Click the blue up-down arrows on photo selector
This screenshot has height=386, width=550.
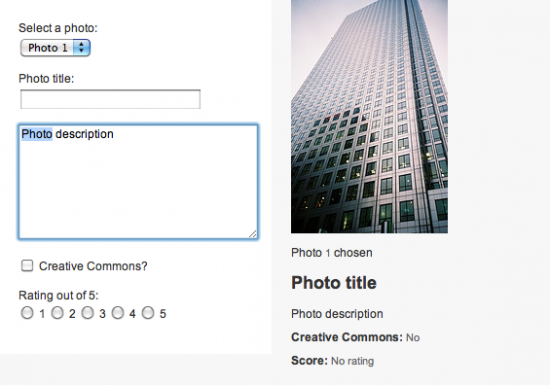[x=82, y=48]
